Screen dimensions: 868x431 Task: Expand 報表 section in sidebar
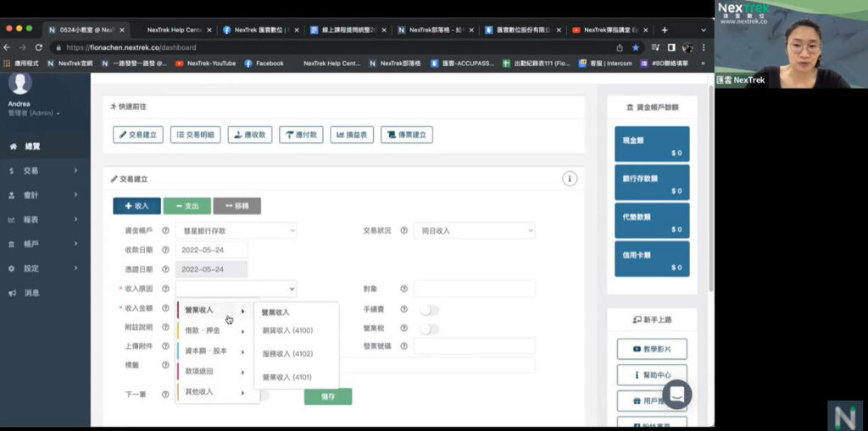[x=45, y=219]
